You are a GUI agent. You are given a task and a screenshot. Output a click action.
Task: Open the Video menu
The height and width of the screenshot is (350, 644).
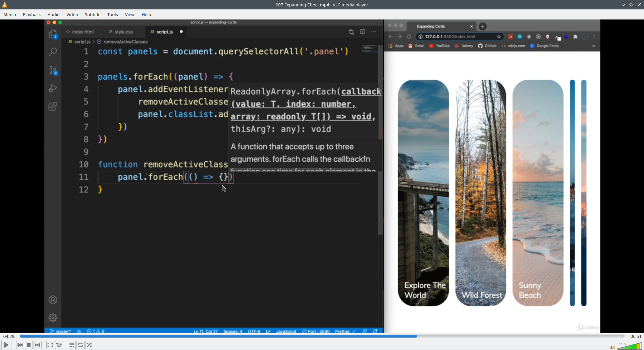(72, 14)
